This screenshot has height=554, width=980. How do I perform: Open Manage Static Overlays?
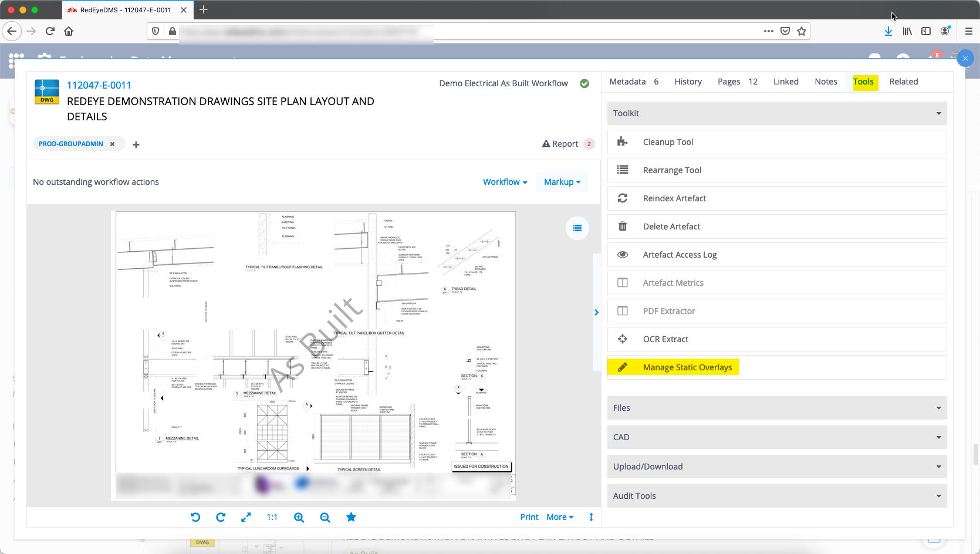[777, 367]
